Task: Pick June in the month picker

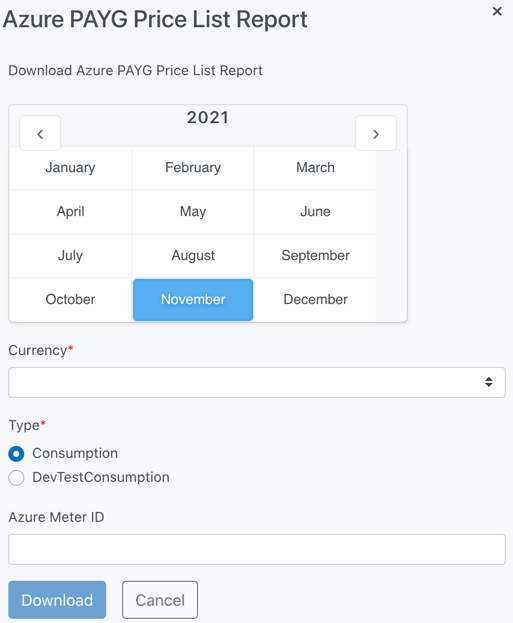Action: tap(315, 211)
